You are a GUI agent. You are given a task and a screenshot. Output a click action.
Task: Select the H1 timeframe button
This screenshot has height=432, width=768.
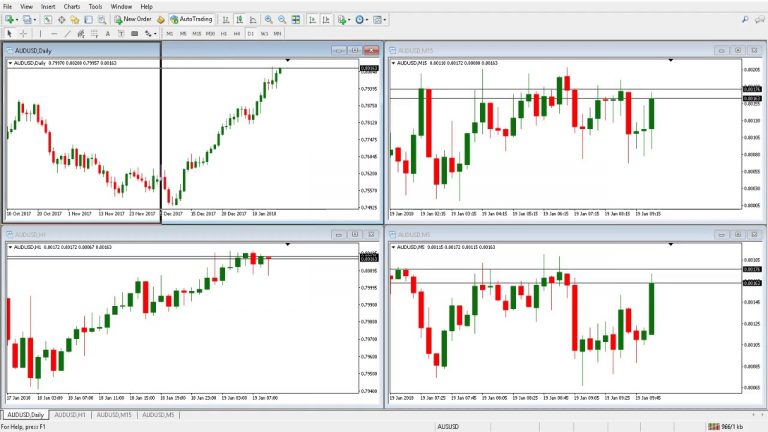[x=224, y=33]
